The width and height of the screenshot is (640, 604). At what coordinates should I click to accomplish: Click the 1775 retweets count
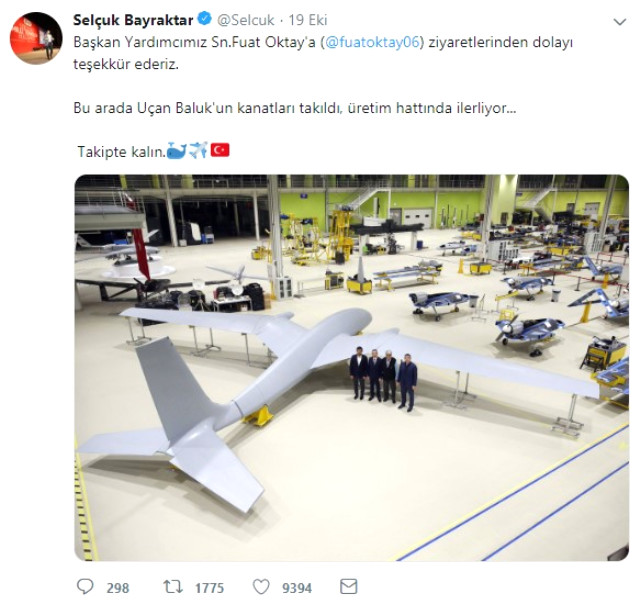point(209,588)
